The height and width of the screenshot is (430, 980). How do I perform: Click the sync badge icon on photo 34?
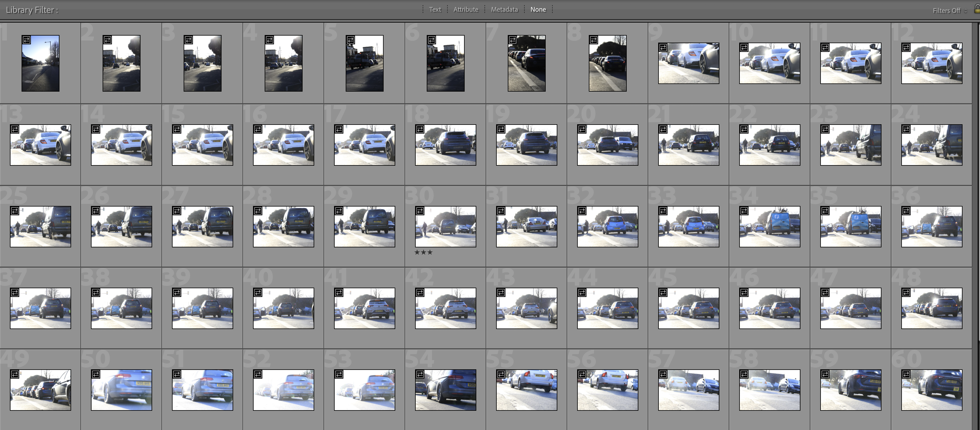pos(744,211)
